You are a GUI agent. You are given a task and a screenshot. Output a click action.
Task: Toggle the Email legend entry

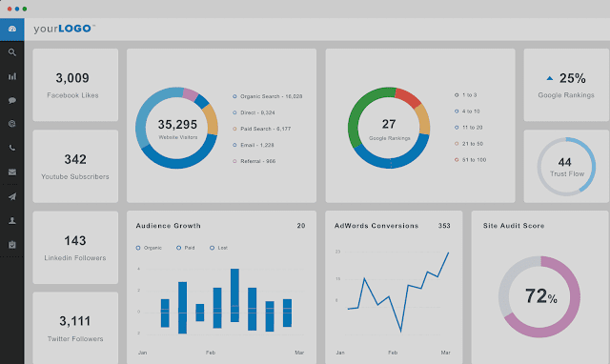(x=254, y=145)
